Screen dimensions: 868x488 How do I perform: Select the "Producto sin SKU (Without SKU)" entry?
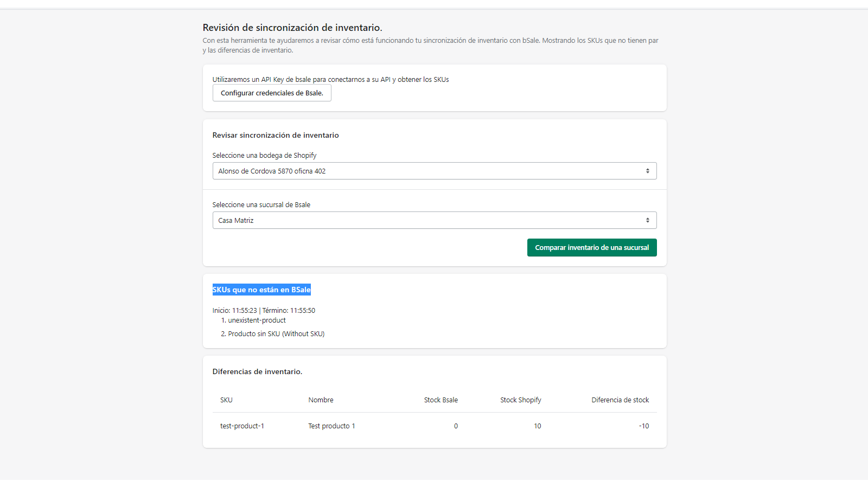coord(276,334)
